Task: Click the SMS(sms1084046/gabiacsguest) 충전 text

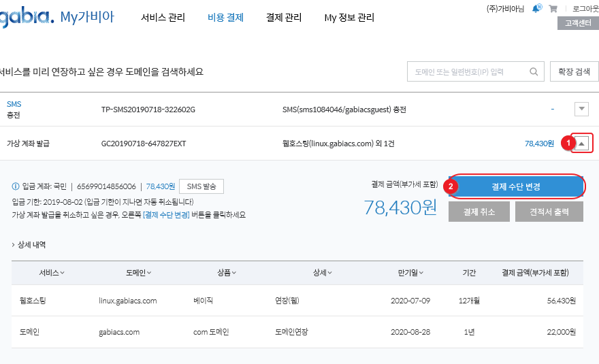Action: tap(344, 110)
